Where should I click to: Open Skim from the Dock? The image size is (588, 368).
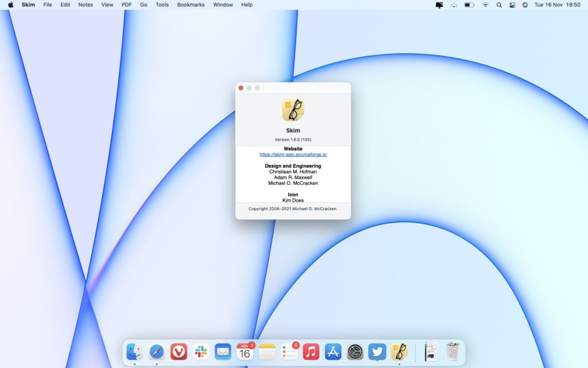(399, 351)
